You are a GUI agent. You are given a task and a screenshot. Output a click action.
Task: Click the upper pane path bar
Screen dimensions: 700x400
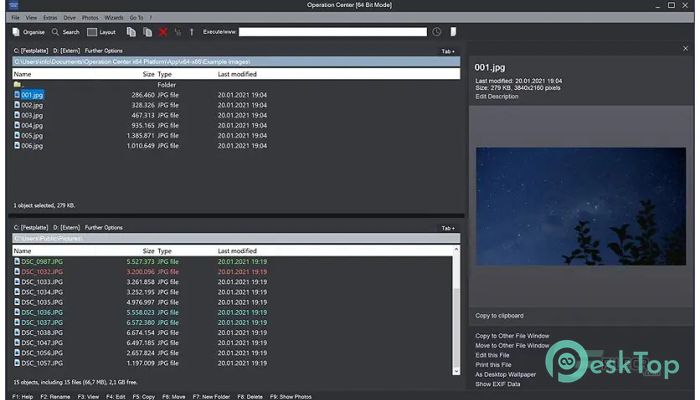coord(236,62)
